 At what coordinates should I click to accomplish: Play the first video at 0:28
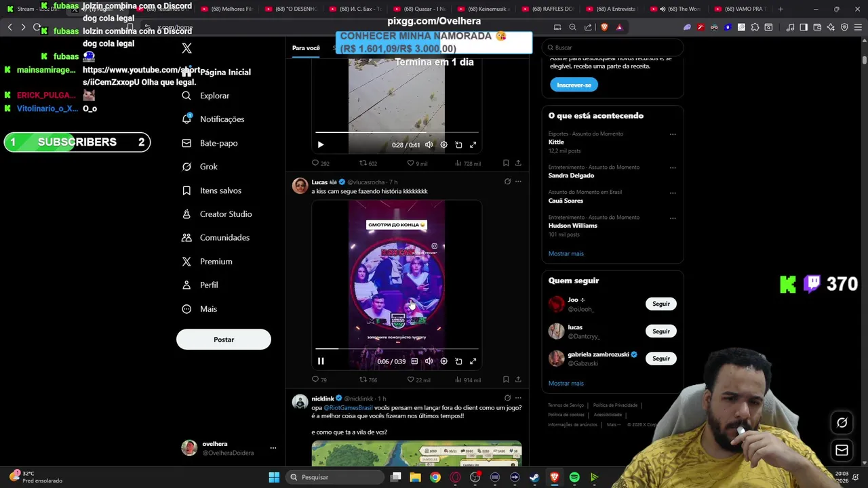(321, 144)
